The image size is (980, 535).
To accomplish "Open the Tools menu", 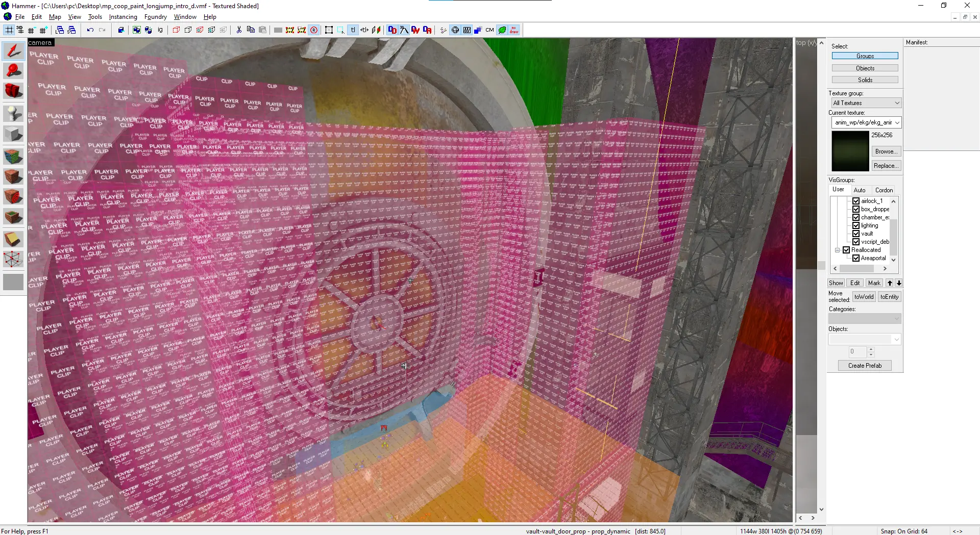I will click(x=95, y=17).
